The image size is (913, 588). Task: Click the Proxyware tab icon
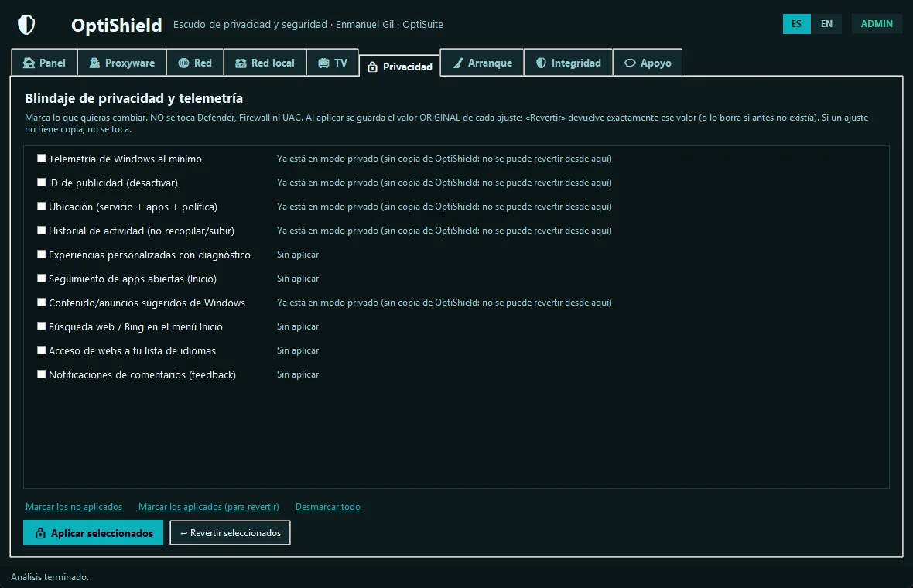pos(94,63)
